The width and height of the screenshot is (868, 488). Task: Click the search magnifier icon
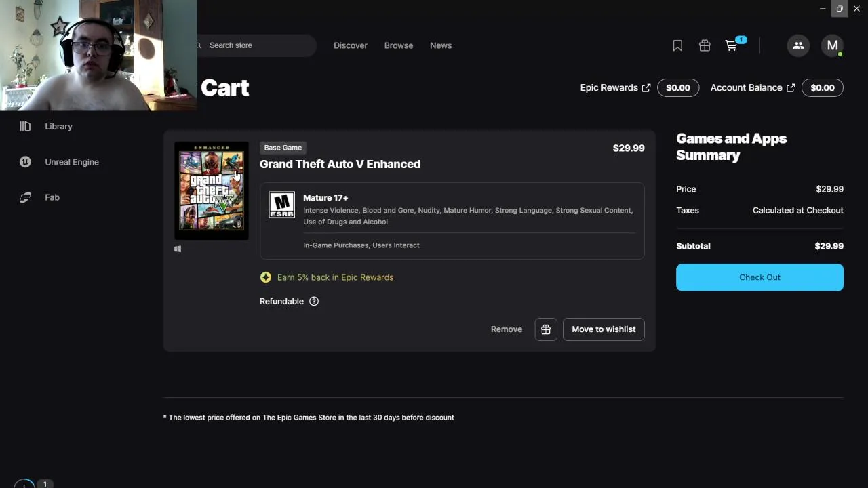pos(199,45)
